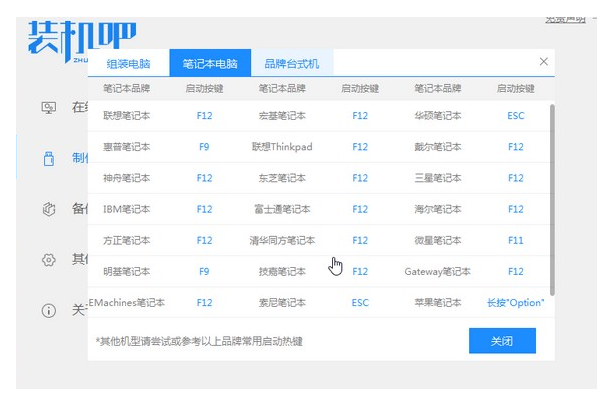This screenshot has width=613, height=398.
Task: Click the online reinstall monitor sidebar icon
Action: 49,108
